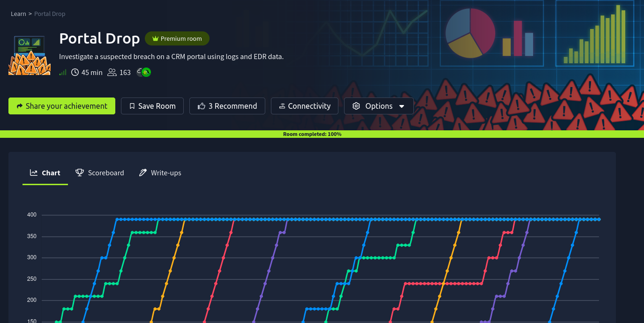
Task: Switch to the Write-ups tab
Action: click(160, 173)
